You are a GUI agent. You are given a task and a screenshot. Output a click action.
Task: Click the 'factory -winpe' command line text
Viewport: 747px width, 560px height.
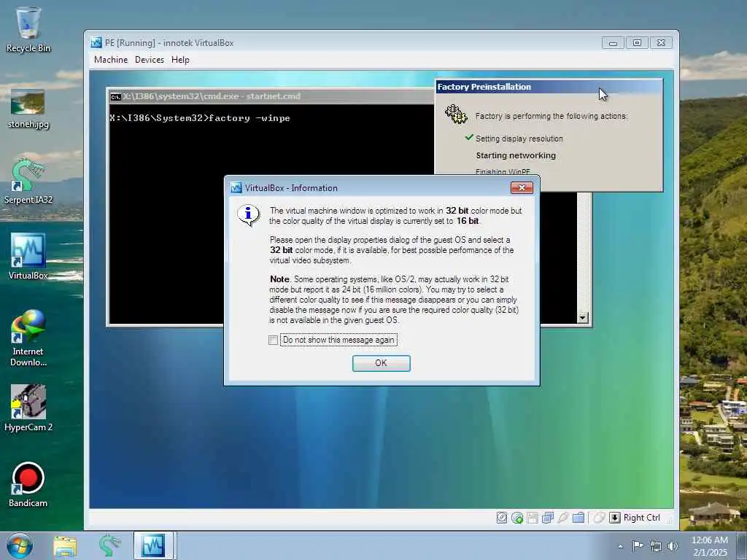click(x=249, y=118)
